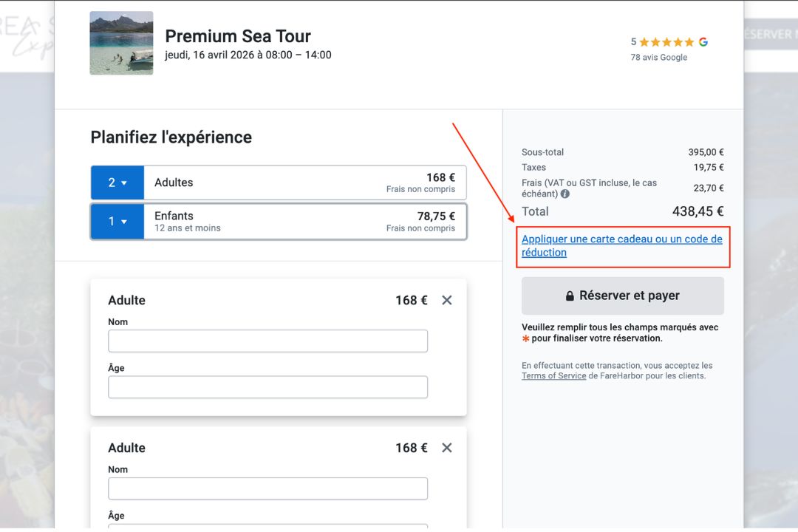The width and height of the screenshot is (798, 532).
Task: Click the Google logo beside the rating
Action: coord(703,42)
